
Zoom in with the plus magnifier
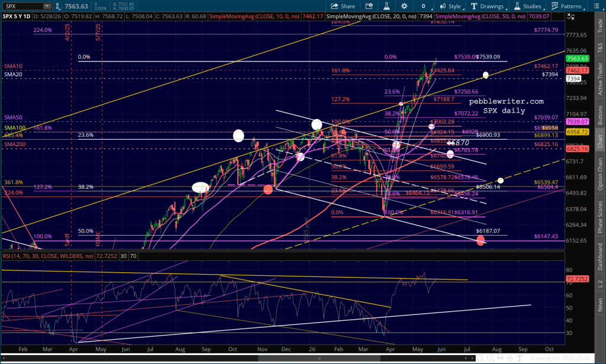click(x=491, y=358)
